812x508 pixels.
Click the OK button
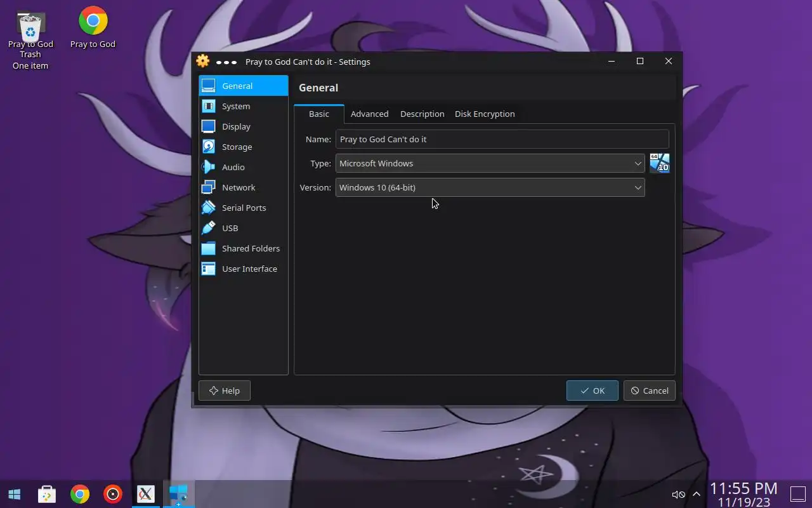[x=592, y=391]
